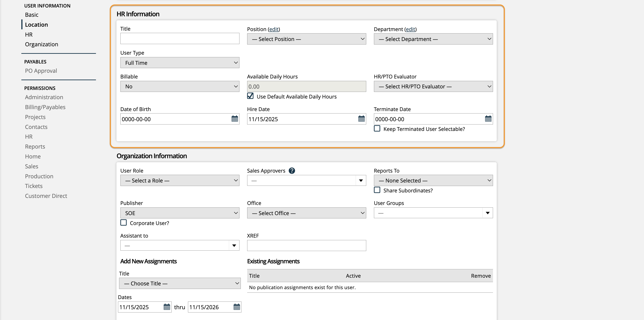Image resolution: width=644 pixels, height=320 pixels.
Task: Open the Select a Role dropdown
Action: pyautogui.click(x=180, y=180)
